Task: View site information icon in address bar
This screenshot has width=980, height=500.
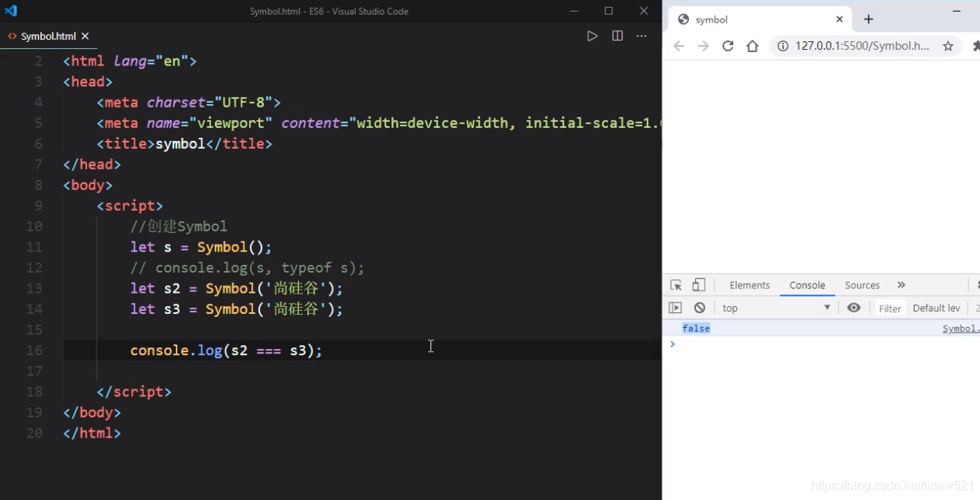Action: click(782, 46)
